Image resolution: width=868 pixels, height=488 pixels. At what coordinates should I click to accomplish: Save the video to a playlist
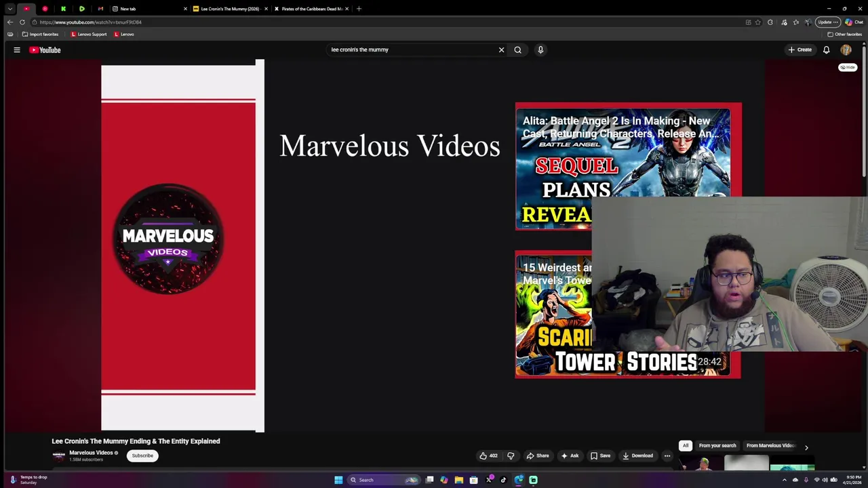(x=600, y=455)
